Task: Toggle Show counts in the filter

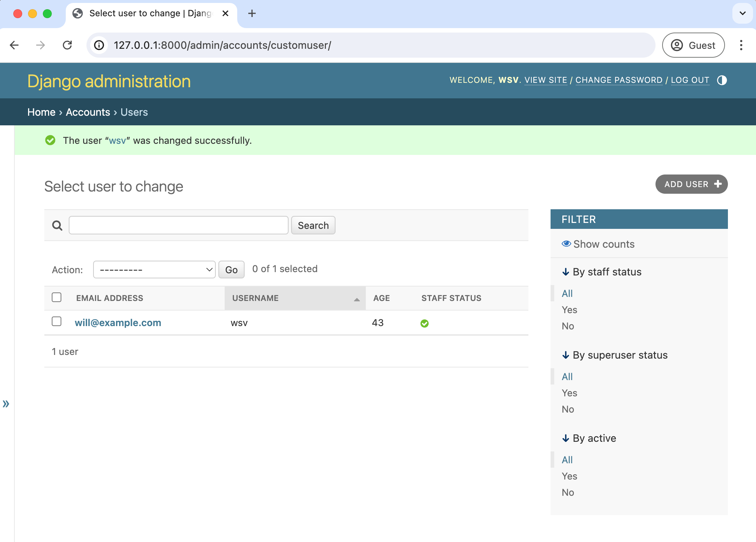Action: (598, 244)
